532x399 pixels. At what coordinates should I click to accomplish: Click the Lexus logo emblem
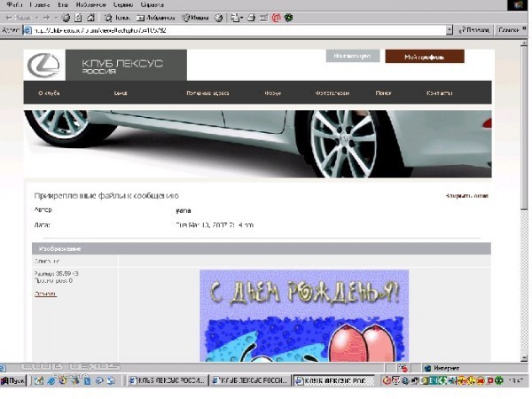[43, 65]
